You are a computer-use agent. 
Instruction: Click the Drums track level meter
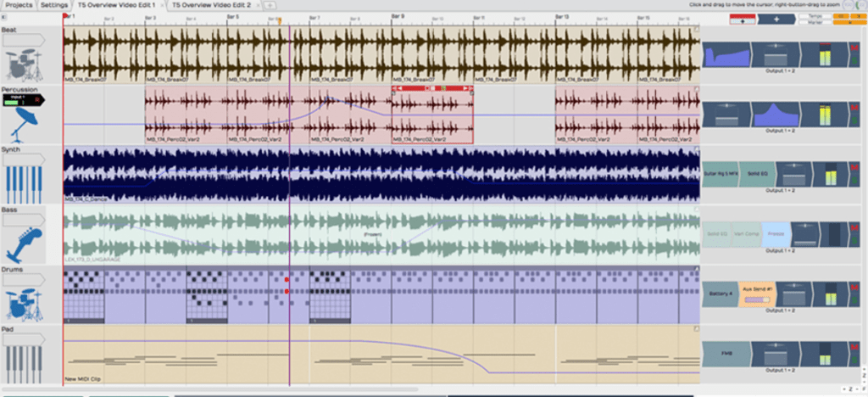tap(831, 294)
